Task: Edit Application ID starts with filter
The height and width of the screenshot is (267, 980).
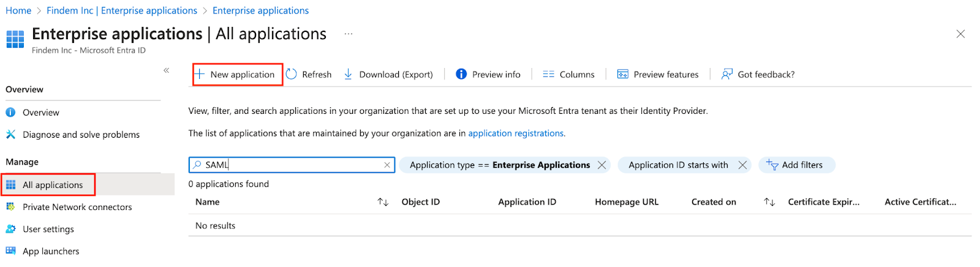Action: (678, 165)
